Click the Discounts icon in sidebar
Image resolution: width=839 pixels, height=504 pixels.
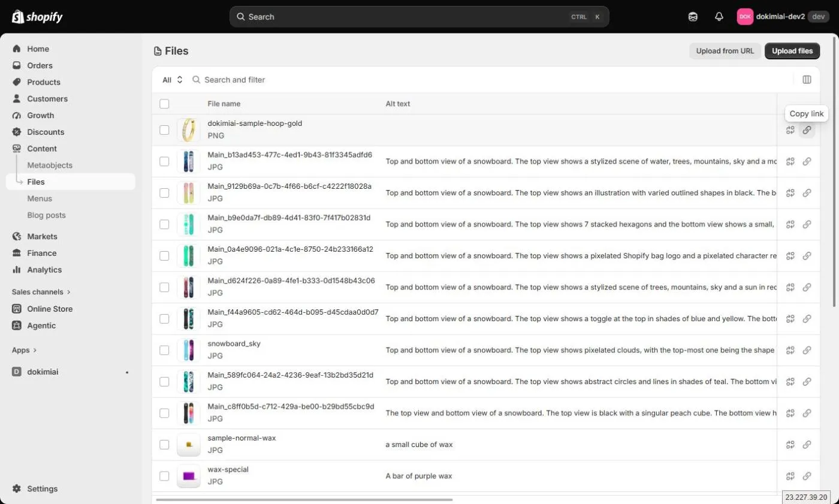click(x=17, y=132)
